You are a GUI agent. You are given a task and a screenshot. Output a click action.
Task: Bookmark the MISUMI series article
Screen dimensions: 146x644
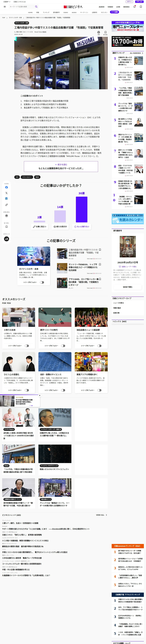pyautogui.click(x=100, y=250)
